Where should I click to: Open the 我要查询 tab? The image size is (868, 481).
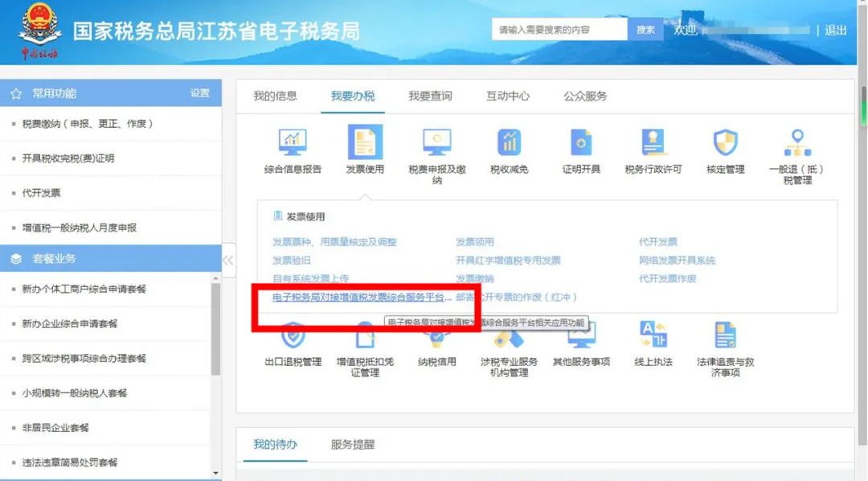(430, 97)
